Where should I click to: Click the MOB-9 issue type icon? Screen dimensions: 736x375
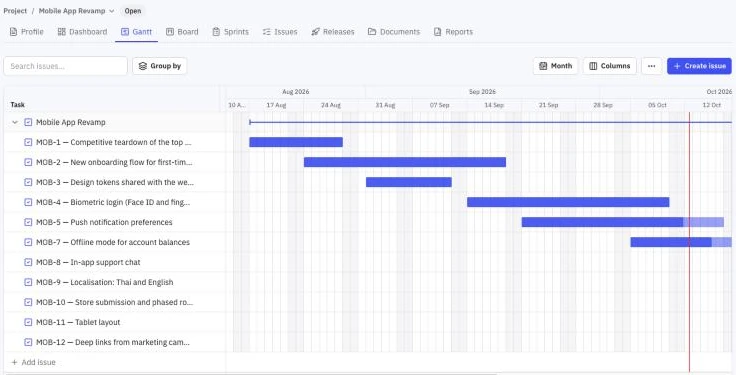[x=28, y=283]
